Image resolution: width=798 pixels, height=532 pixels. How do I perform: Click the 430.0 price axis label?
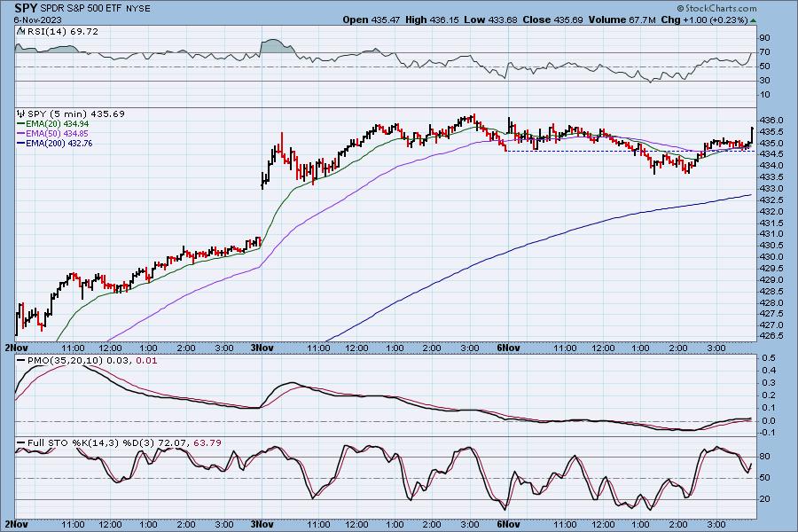[x=771, y=257]
